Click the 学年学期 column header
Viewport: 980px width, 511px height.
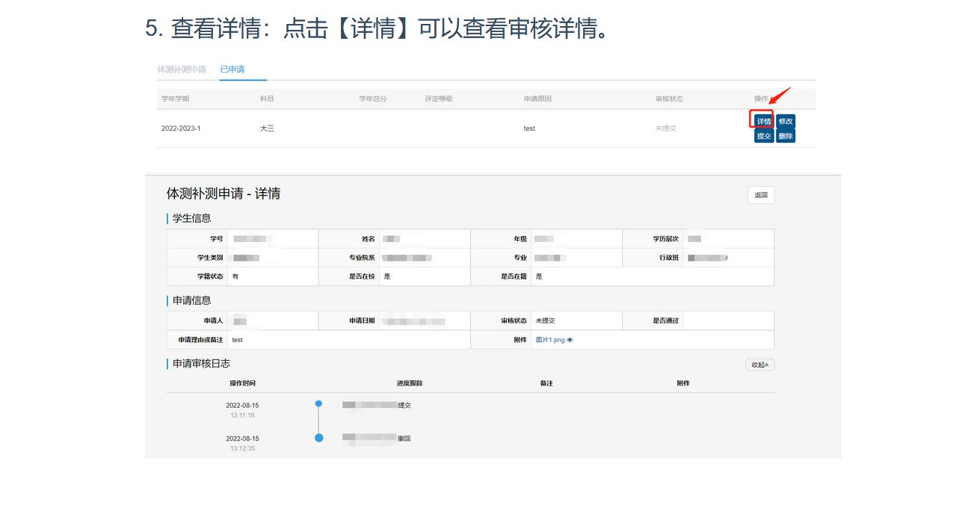click(x=175, y=99)
